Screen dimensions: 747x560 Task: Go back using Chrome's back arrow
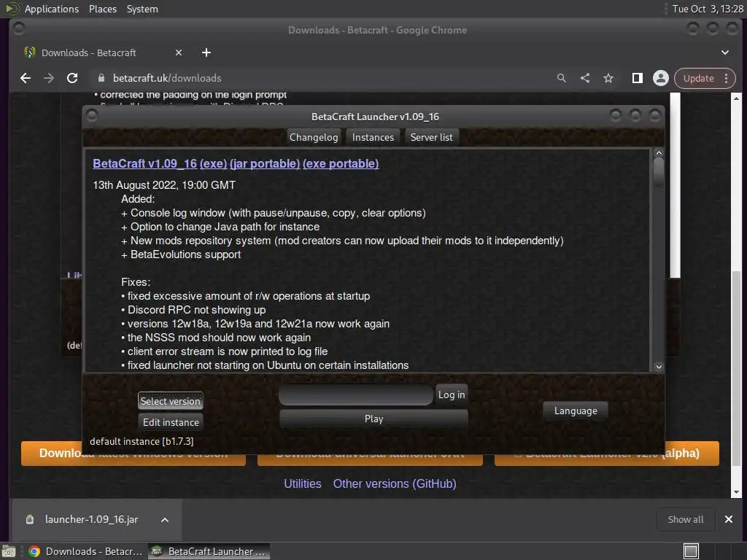pyautogui.click(x=26, y=78)
